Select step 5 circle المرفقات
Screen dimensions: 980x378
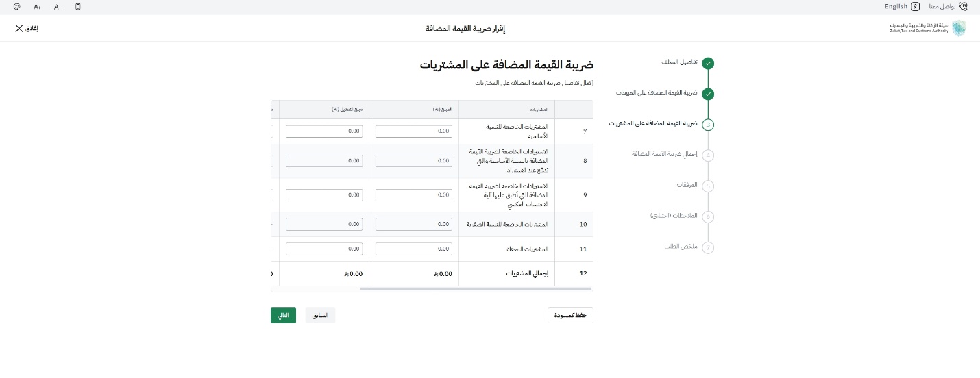708,186
